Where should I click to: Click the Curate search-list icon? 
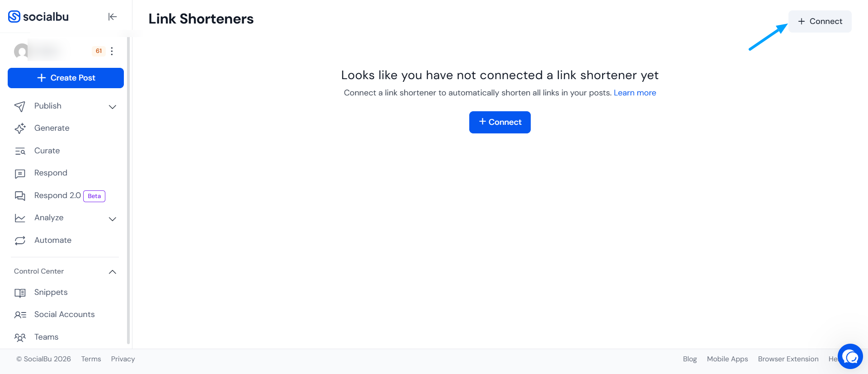coord(20,151)
